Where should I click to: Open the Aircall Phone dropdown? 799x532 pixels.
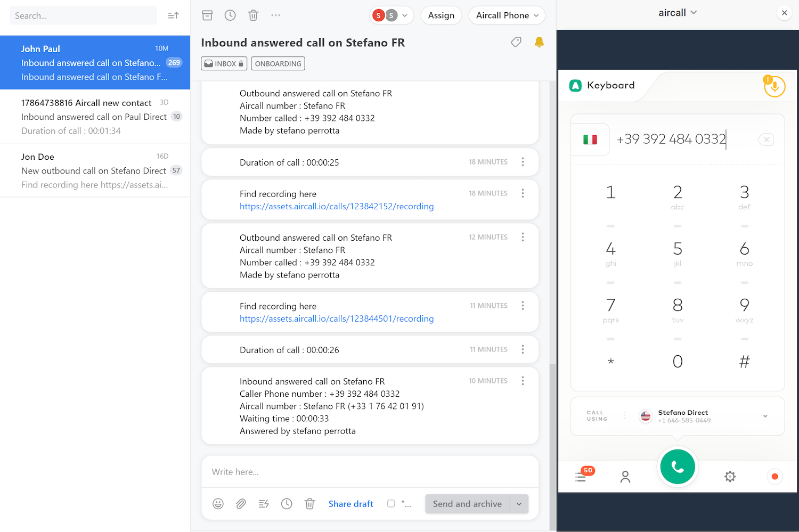[507, 15]
